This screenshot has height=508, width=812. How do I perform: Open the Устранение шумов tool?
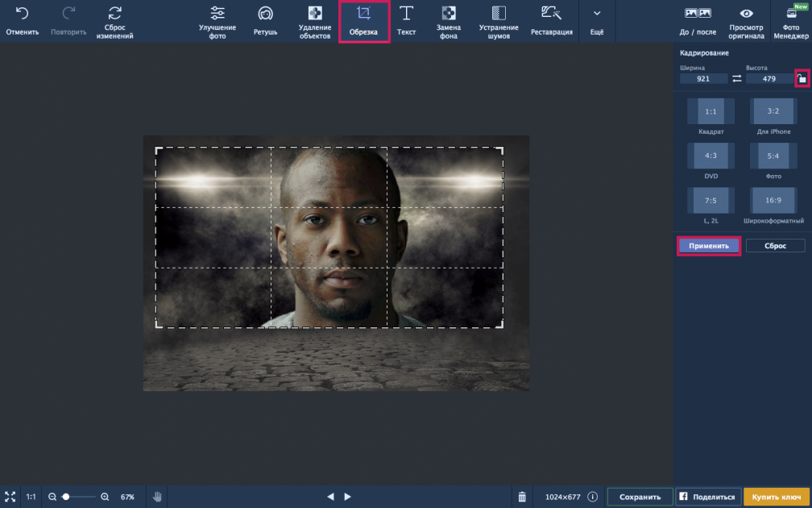coord(499,23)
